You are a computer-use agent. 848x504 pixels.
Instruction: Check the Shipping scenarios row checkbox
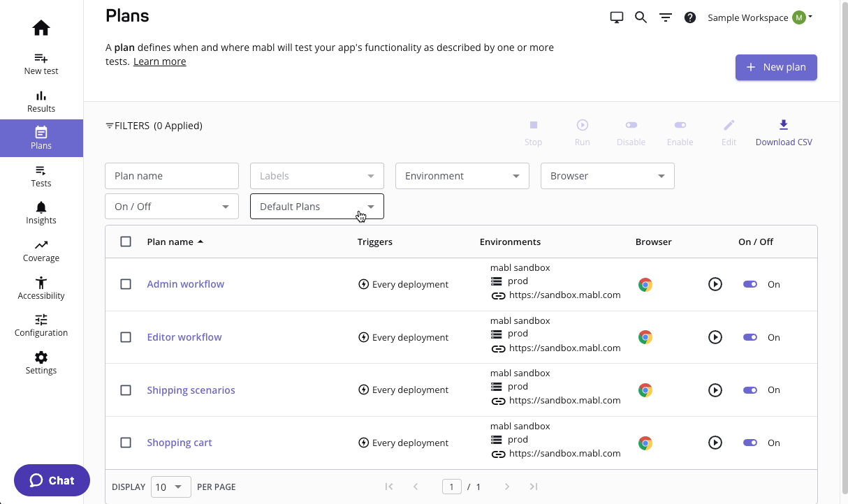[x=126, y=390]
